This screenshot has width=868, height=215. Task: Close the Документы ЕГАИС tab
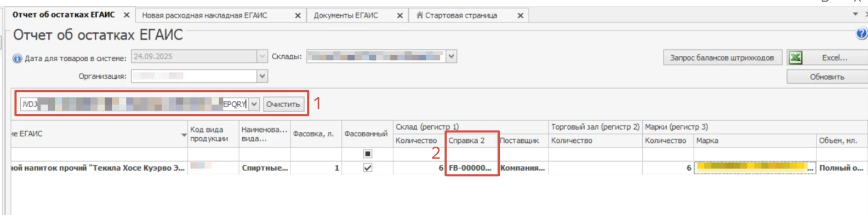coord(400,16)
